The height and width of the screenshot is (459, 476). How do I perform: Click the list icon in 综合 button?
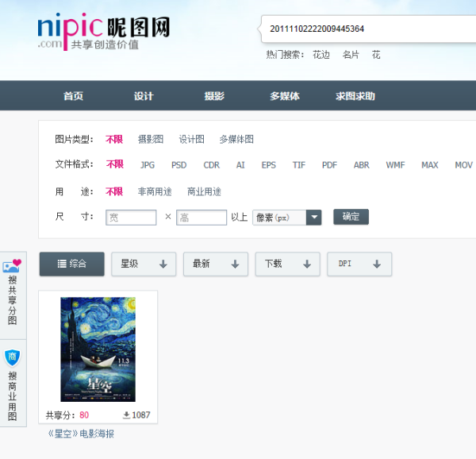[62, 264]
